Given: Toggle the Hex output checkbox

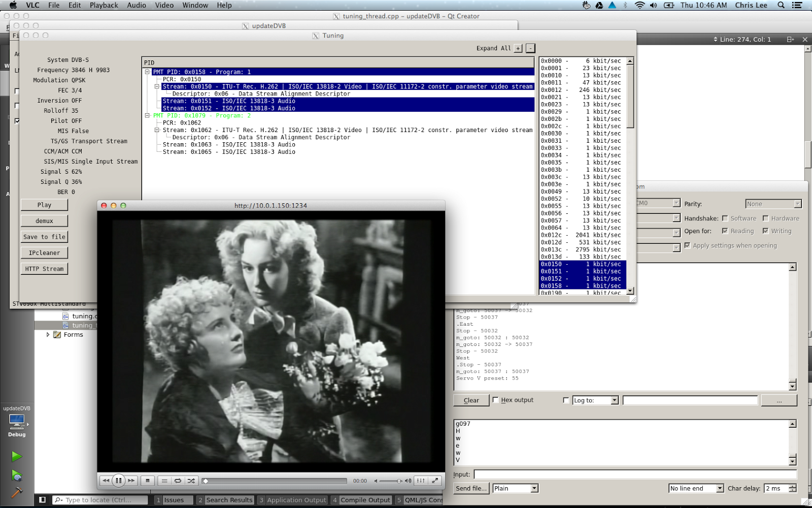Looking at the screenshot, I should pos(495,400).
